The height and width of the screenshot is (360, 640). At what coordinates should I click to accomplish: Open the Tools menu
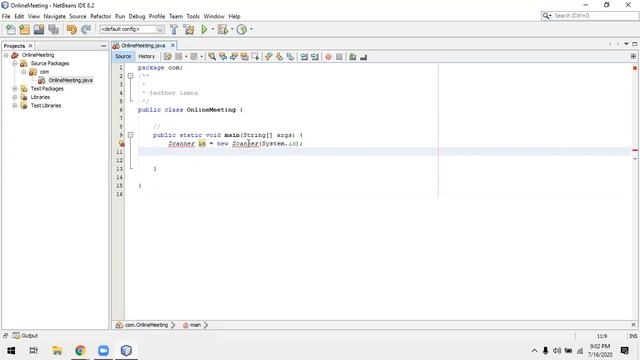click(193, 16)
